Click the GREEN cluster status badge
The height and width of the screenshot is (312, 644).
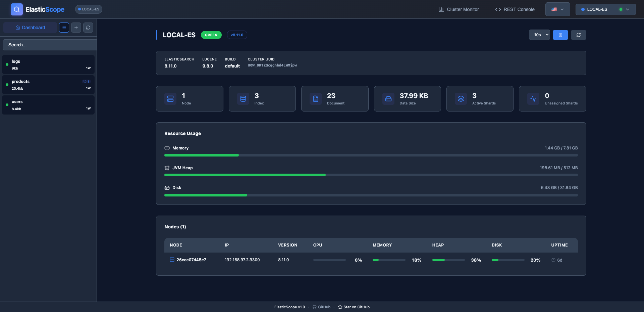coord(211,35)
